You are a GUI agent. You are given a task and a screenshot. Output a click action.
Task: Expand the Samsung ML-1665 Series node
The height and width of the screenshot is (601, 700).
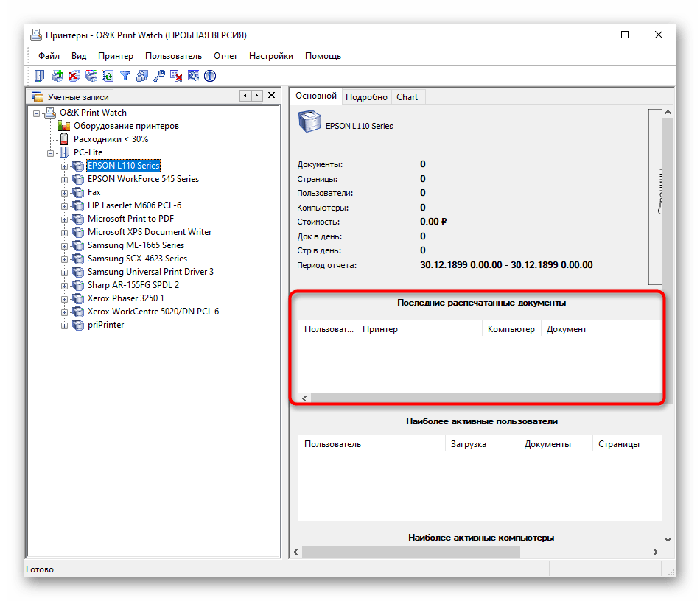64,246
